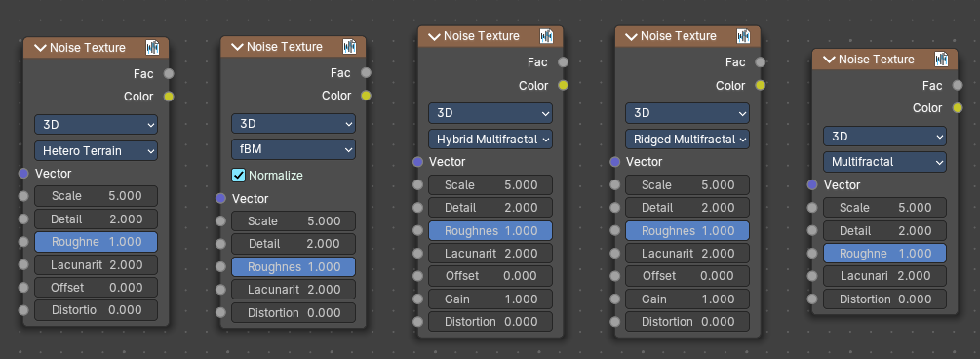Collapse the plain Multifractal Noise Texture node
The height and width of the screenshot is (359, 980).
830,60
